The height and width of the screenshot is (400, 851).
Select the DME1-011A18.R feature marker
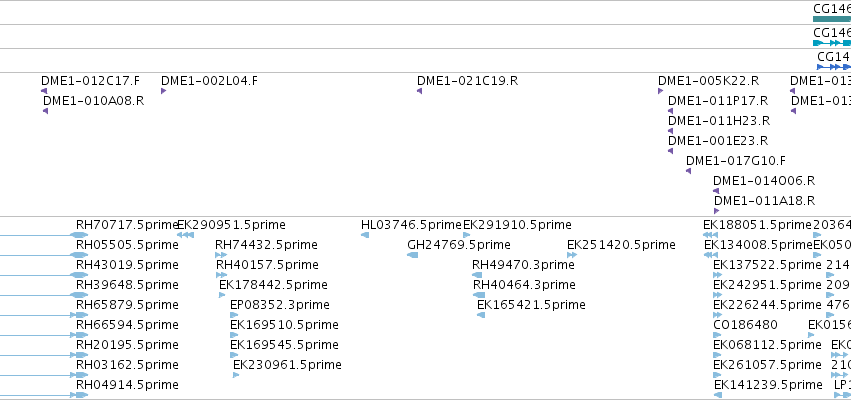click(716, 211)
